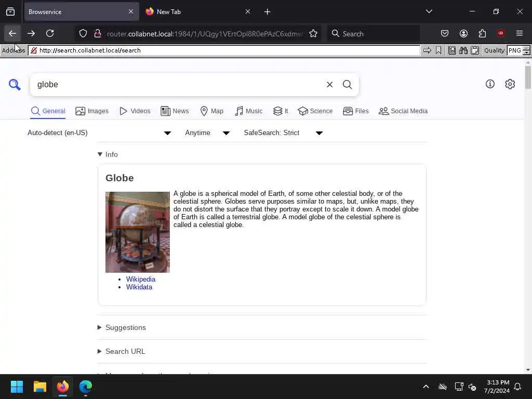Open the list all tabs chevron
Image resolution: width=532 pixels, height=399 pixels.
tap(429, 11)
